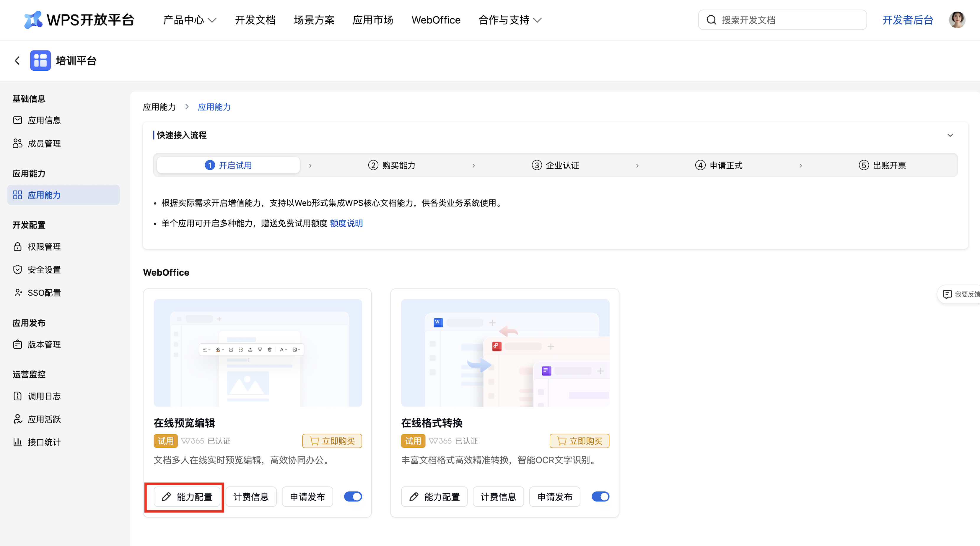Click pencil icon in 在线预览编辑 能力配置

(166, 497)
